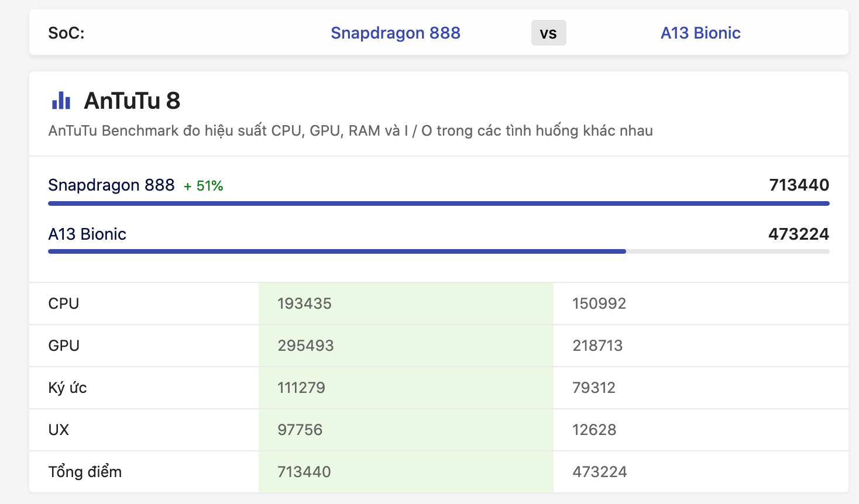
Task: Click the "Tổng điểm" total row label
Action: coord(85,472)
